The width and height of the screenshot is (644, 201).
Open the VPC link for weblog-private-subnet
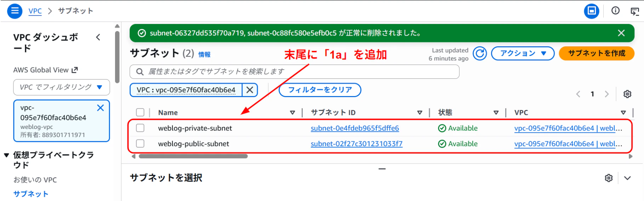568,128
